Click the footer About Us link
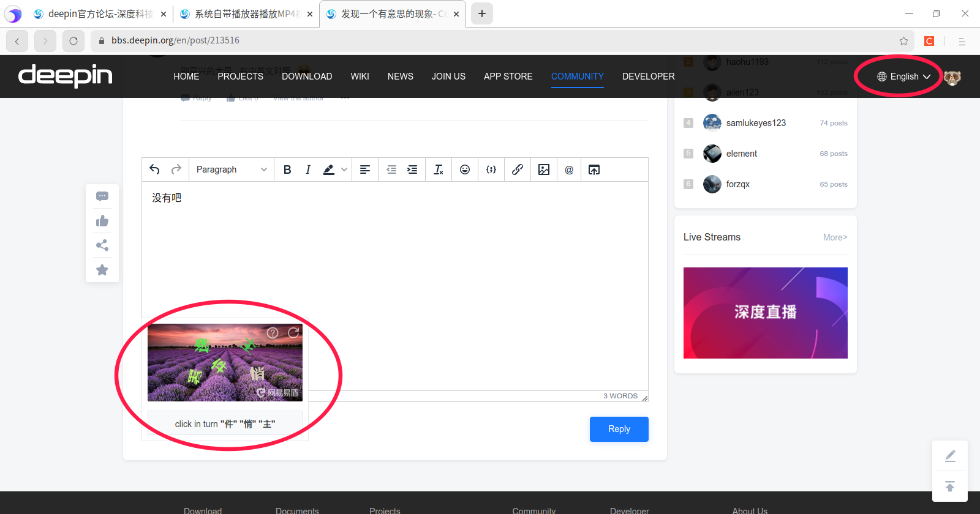This screenshot has width=980, height=514. click(x=750, y=510)
